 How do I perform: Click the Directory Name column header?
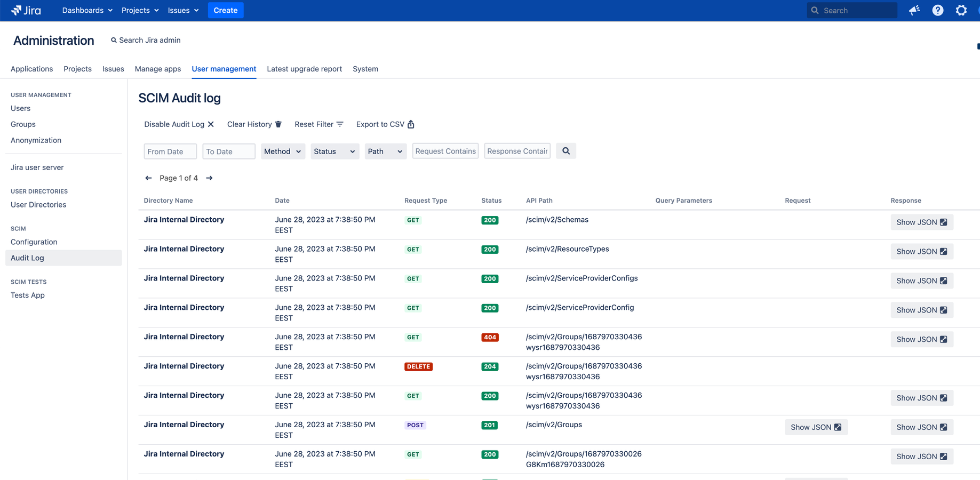[x=168, y=201]
